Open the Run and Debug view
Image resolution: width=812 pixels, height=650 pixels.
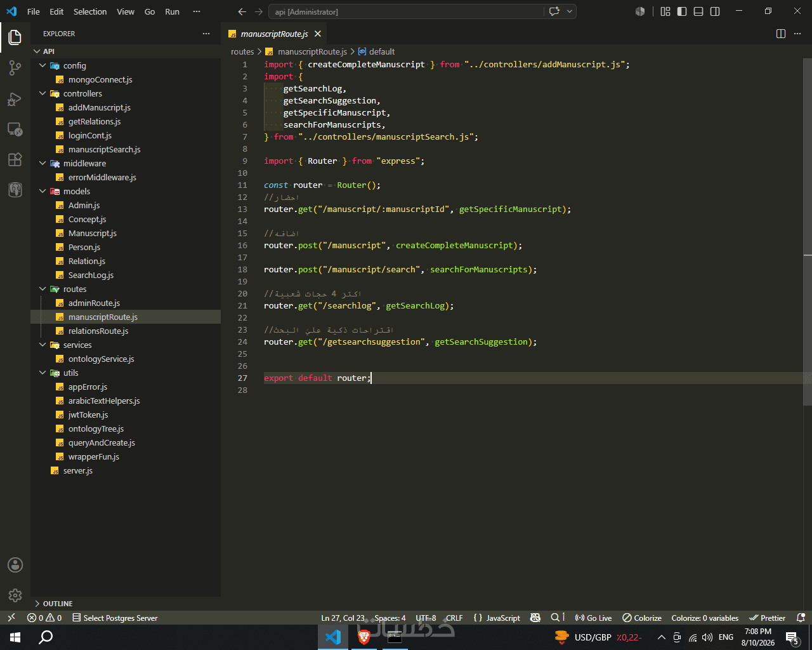point(15,98)
